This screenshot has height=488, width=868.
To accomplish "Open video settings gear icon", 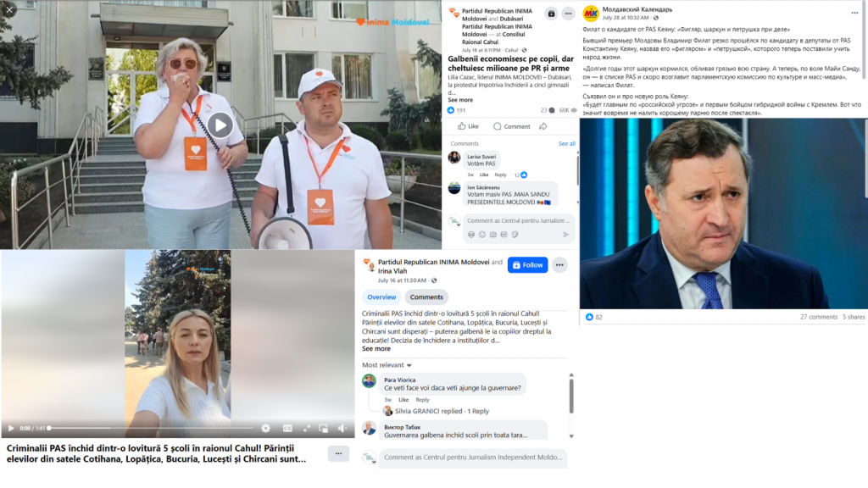I will click(265, 428).
